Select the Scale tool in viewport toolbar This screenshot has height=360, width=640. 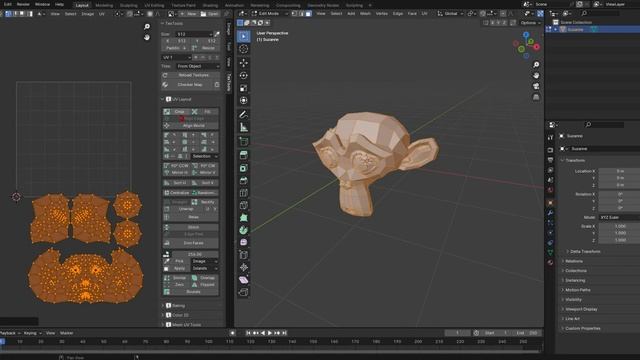(x=244, y=88)
